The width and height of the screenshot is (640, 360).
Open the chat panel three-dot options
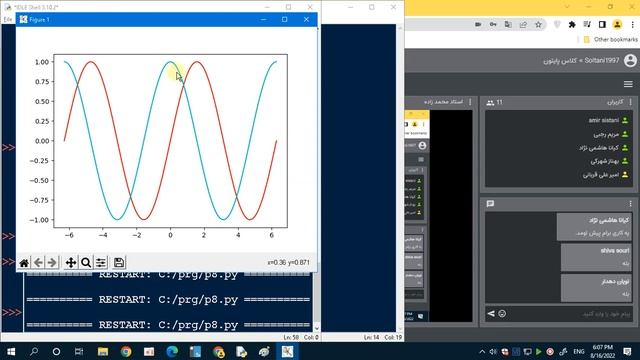click(x=631, y=203)
